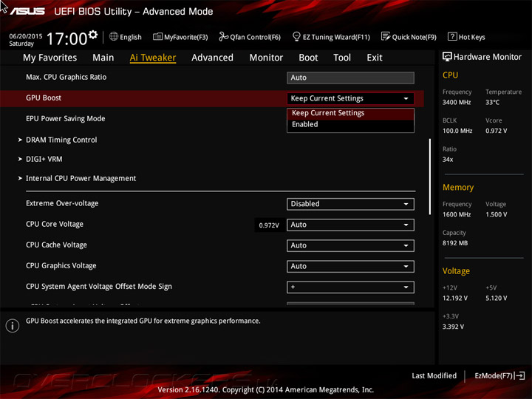Open CPU System Agent Offset Mode Sign dropdown
Screen dimensions: 532x399
pyautogui.click(x=350, y=287)
